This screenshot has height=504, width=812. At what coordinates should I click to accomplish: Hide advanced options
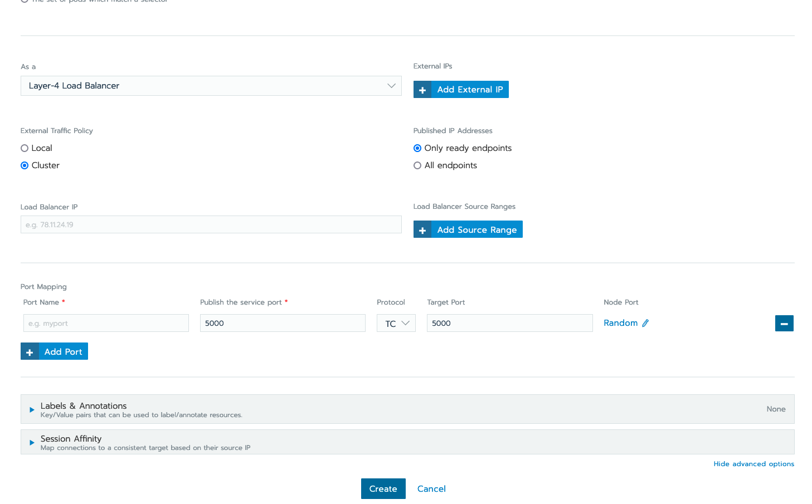coord(753,463)
